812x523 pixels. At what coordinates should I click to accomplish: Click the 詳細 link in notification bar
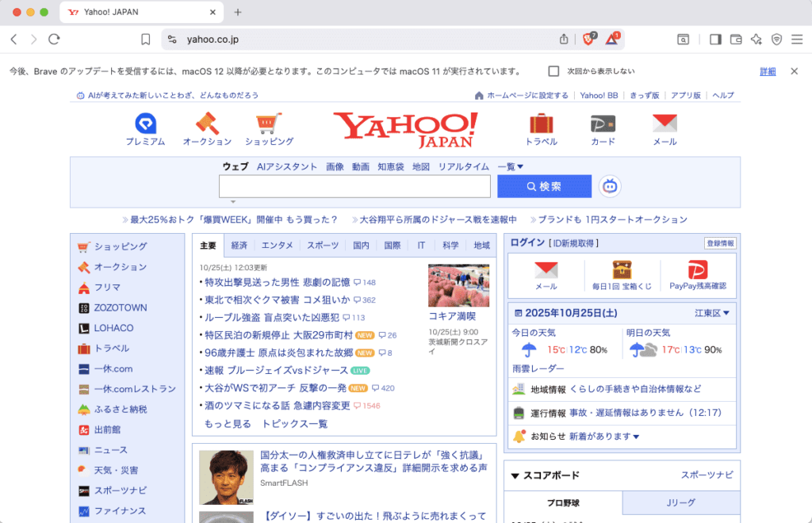coord(768,71)
